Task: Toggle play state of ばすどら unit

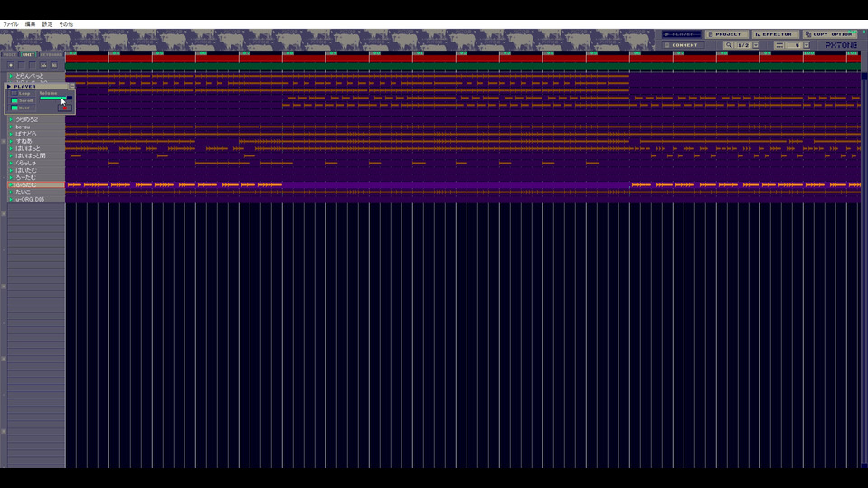Action: point(11,134)
